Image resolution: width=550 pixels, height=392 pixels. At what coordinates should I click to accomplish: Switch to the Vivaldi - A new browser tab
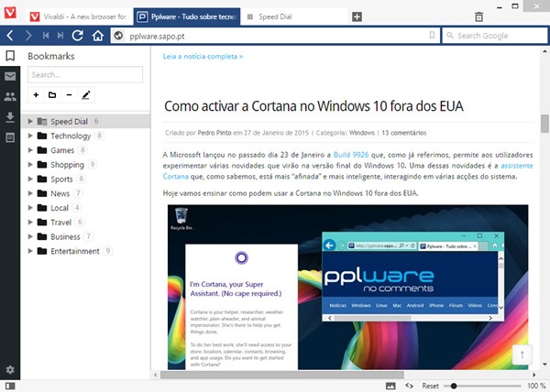point(79,16)
